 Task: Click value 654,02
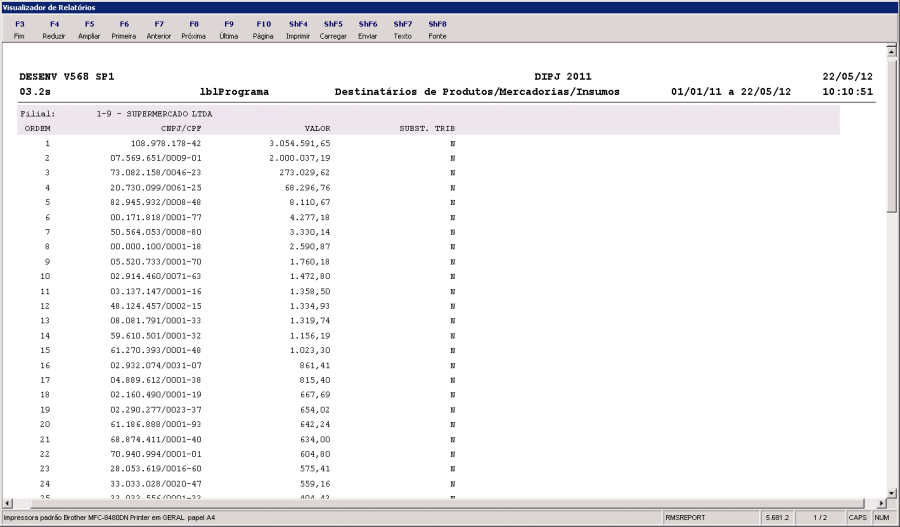coord(315,410)
